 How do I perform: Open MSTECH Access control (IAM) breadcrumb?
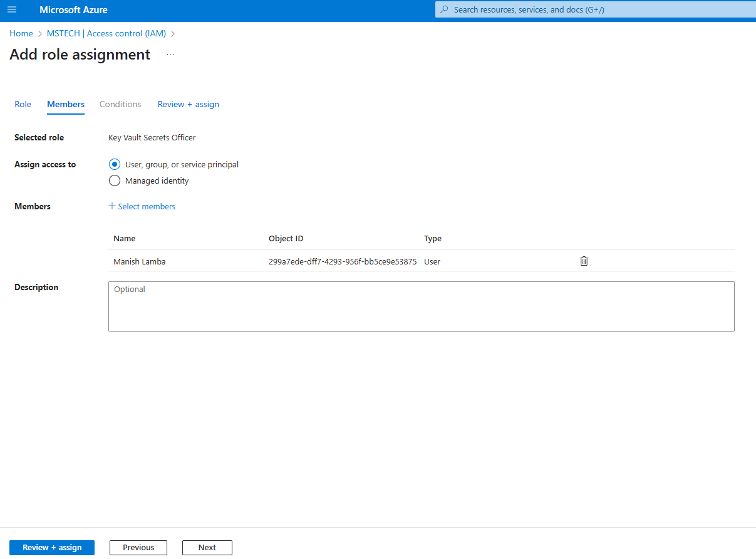pyautogui.click(x=106, y=34)
